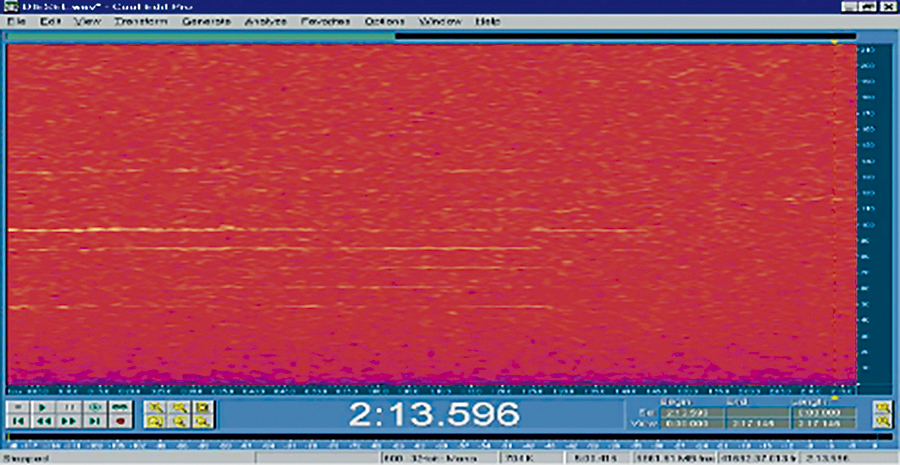This screenshot has height=465, width=900.
Task: Click the Go to End button
Action: (95, 421)
